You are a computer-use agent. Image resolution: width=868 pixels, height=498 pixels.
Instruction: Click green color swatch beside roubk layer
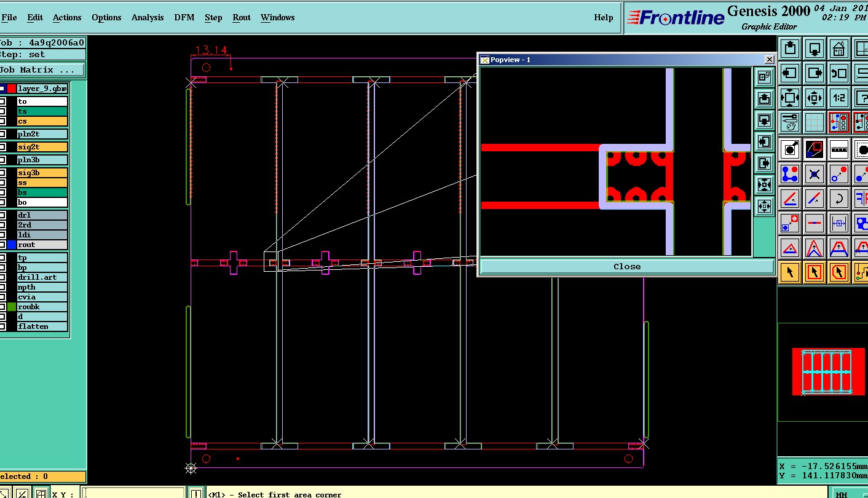tap(12, 307)
